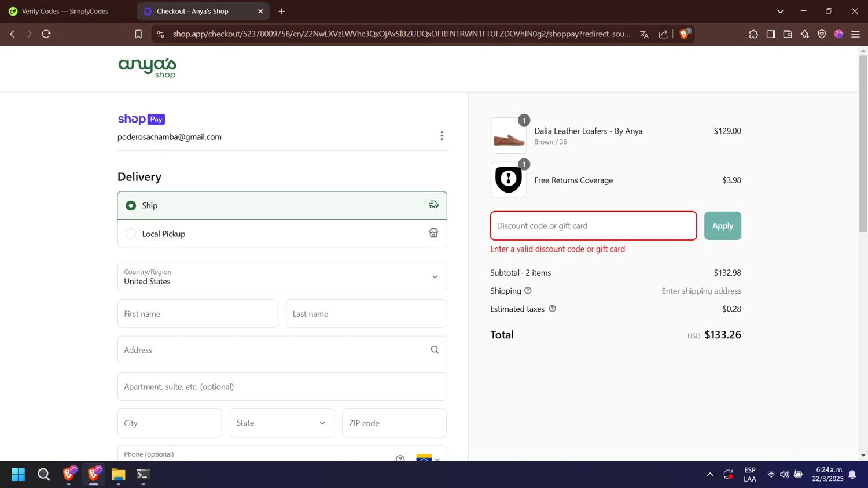Select the Ship delivery option
The width and height of the screenshot is (868, 488).
click(282, 205)
